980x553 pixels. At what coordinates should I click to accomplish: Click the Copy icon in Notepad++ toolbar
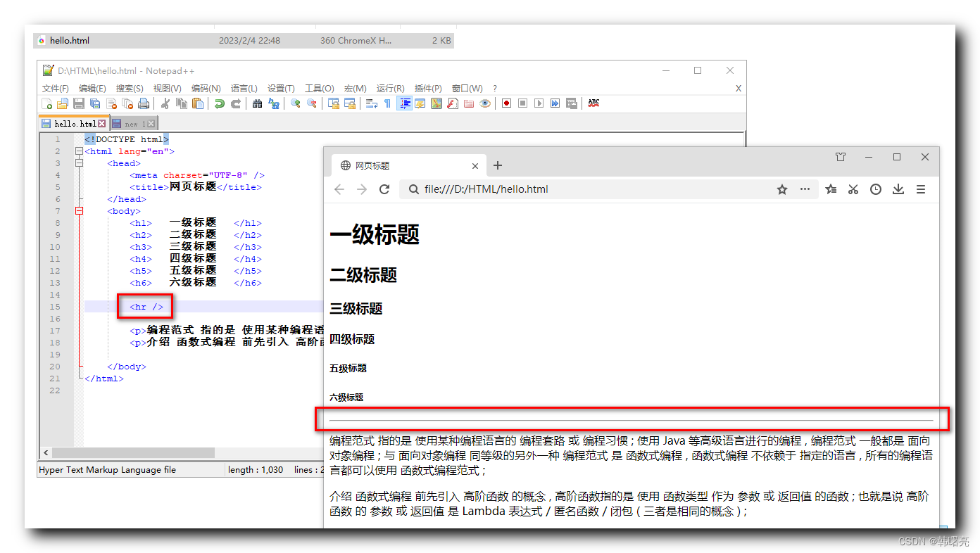tap(181, 103)
